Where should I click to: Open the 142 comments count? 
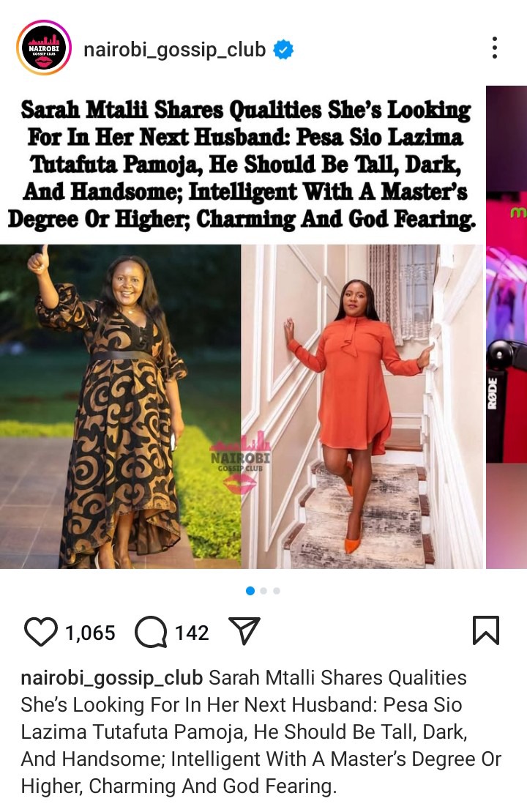point(192,633)
